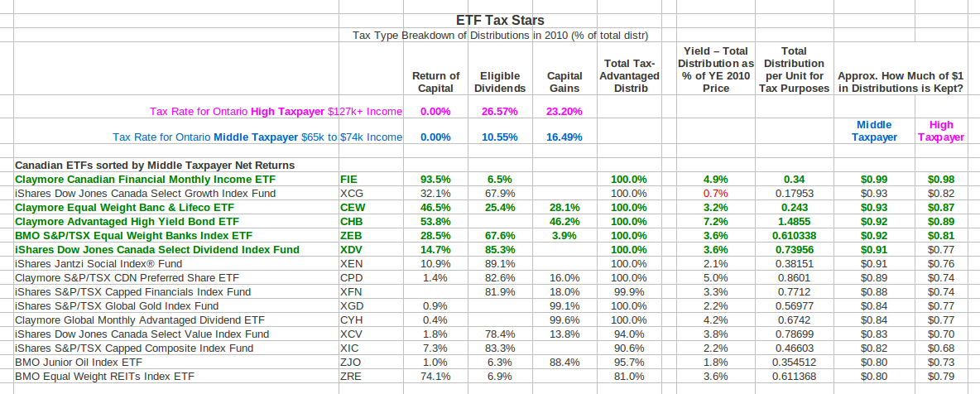Select 'iShares Jantzi Social Index® Fund' cell
Viewport: 980px width, 394px height.
click(98, 263)
